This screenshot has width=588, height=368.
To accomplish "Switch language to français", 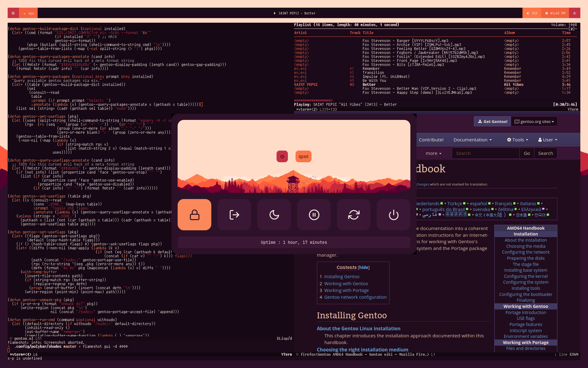I will (503, 204).
